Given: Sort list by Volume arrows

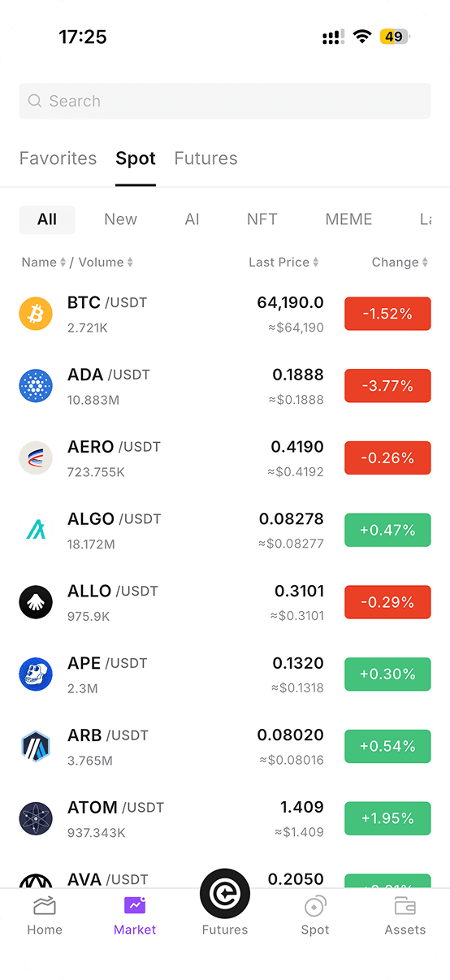Looking at the screenshot, I should click(130, 262).
